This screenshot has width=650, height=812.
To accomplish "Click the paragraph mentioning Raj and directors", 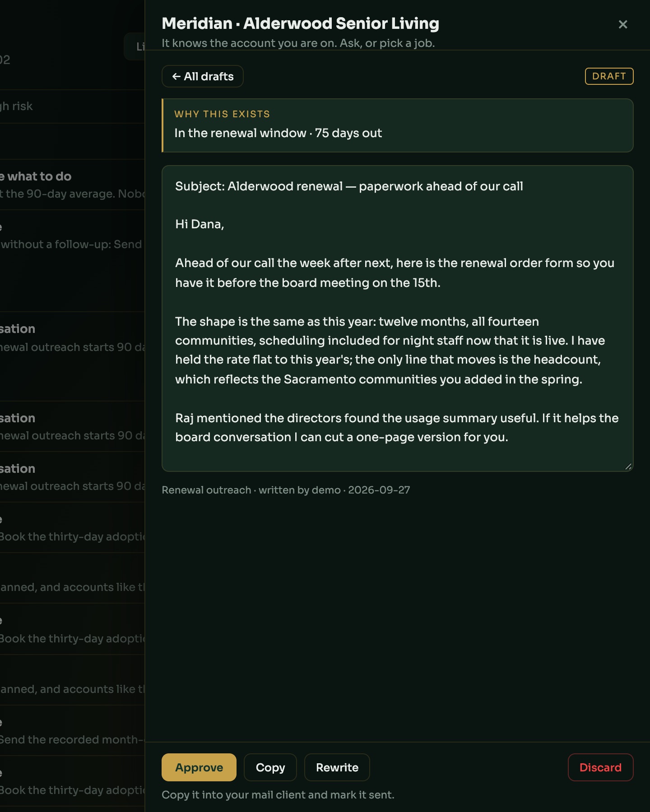I will [x=397, y=428].
